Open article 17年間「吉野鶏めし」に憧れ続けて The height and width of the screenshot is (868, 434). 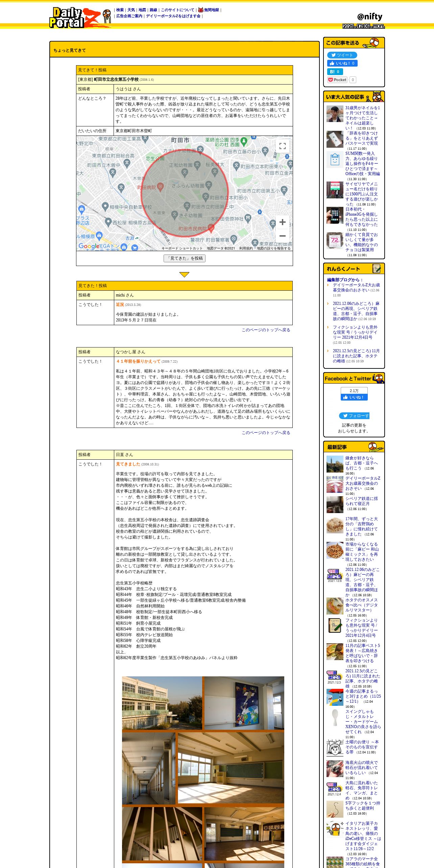tap(362, 526)
